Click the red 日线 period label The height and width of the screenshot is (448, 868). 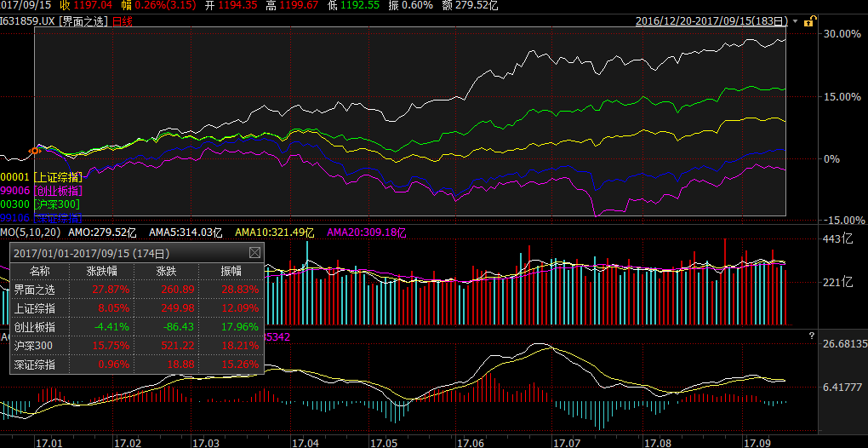[123, 21]
